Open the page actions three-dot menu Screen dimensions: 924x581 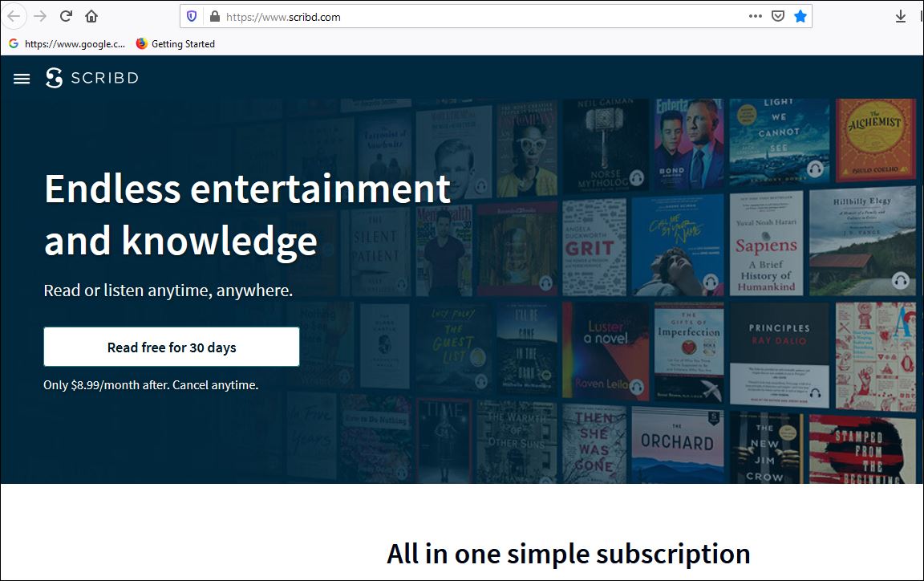(x=755, y=16)
